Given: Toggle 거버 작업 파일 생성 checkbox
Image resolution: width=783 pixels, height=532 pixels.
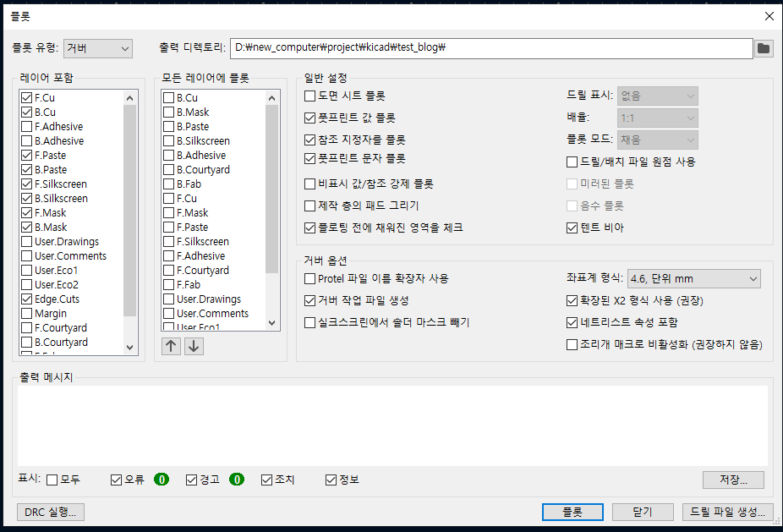Looking at the screenshot, I should (309, 301).
